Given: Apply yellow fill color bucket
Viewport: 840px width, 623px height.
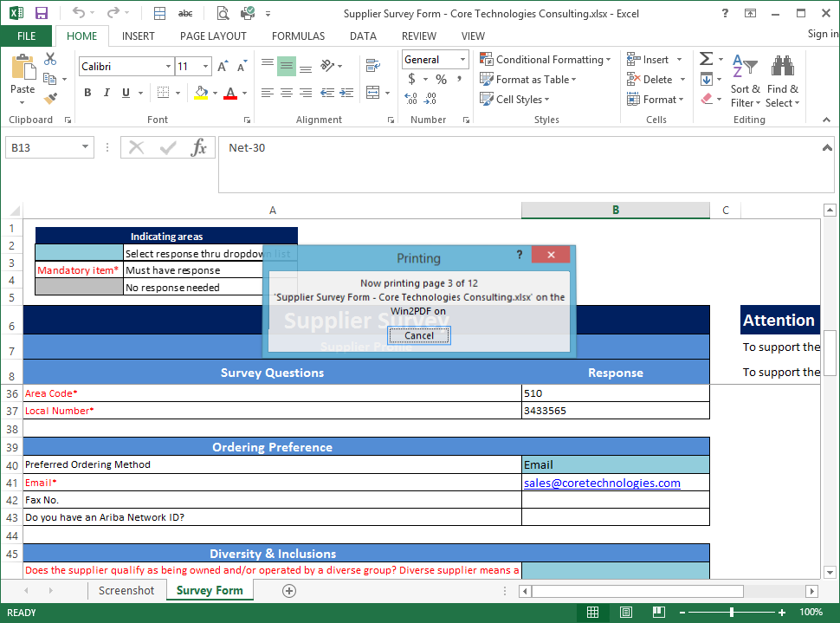Looking at the screenshot, I should (x=202, y=93).
